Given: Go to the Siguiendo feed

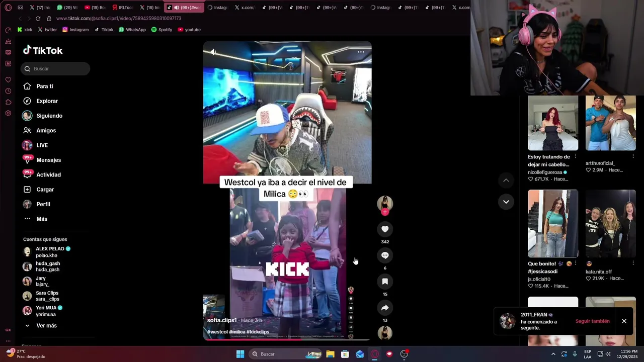Looking at the screenshot, I should pos(43,116).
